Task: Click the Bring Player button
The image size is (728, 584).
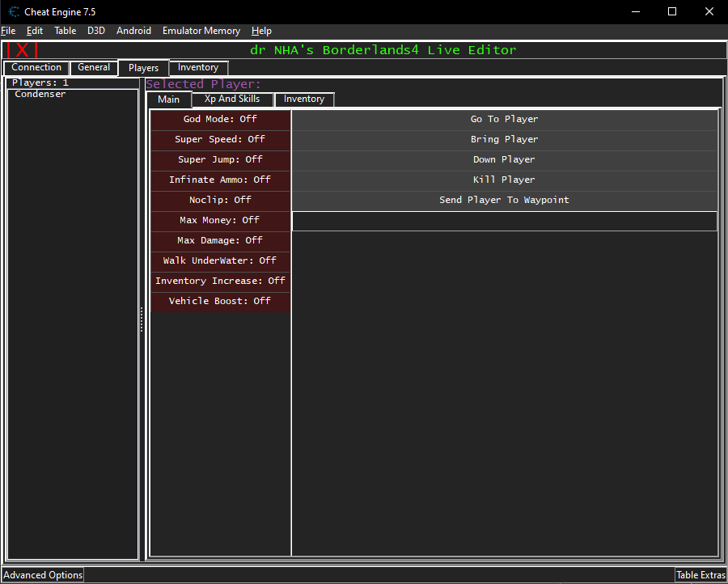Action: (504, 140)
